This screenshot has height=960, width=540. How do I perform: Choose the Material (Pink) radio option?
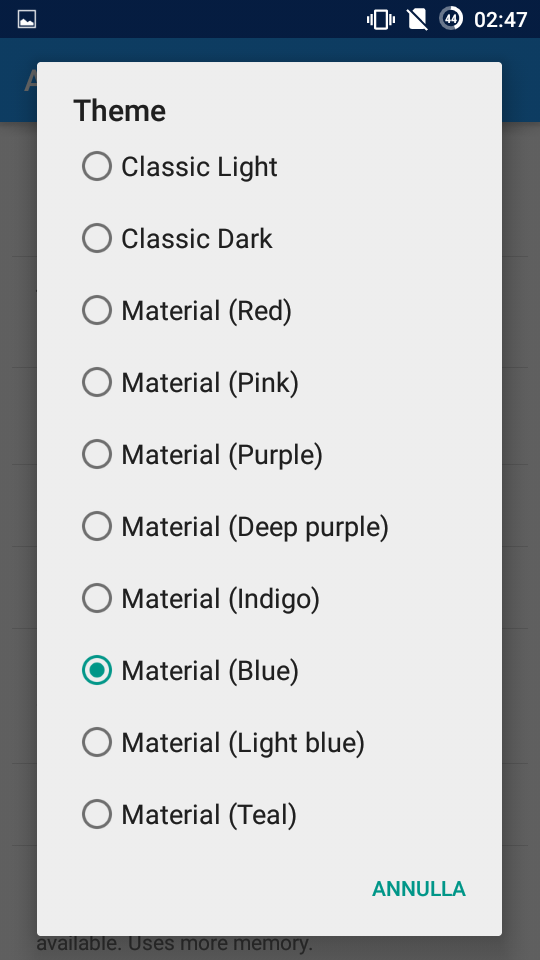point(97,383)
